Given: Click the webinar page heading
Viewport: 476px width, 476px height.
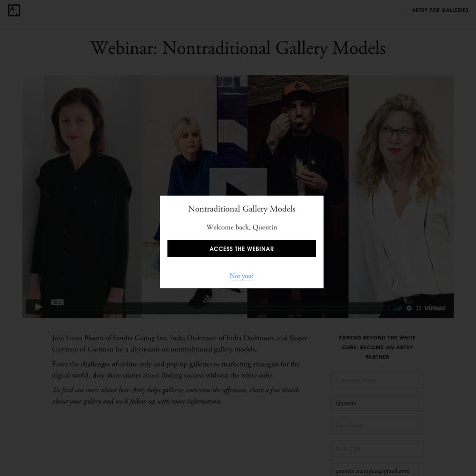Looking at the screenshot, I should 238,48.
